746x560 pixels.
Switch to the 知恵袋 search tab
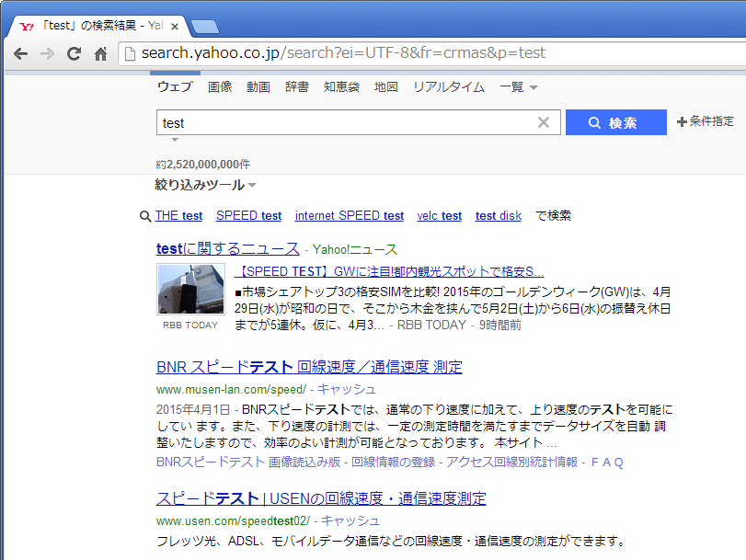click(x=341, y=86)
